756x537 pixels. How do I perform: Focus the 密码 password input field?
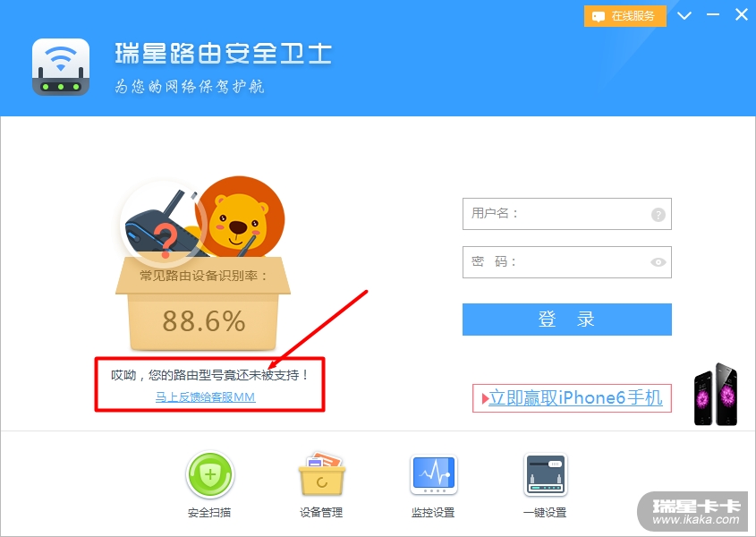coord(567,262)
